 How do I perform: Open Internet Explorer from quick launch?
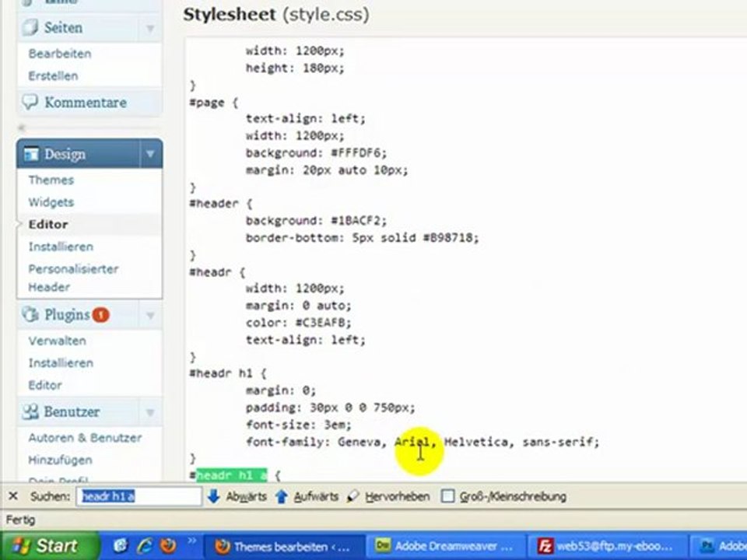(x=145, y=546)
